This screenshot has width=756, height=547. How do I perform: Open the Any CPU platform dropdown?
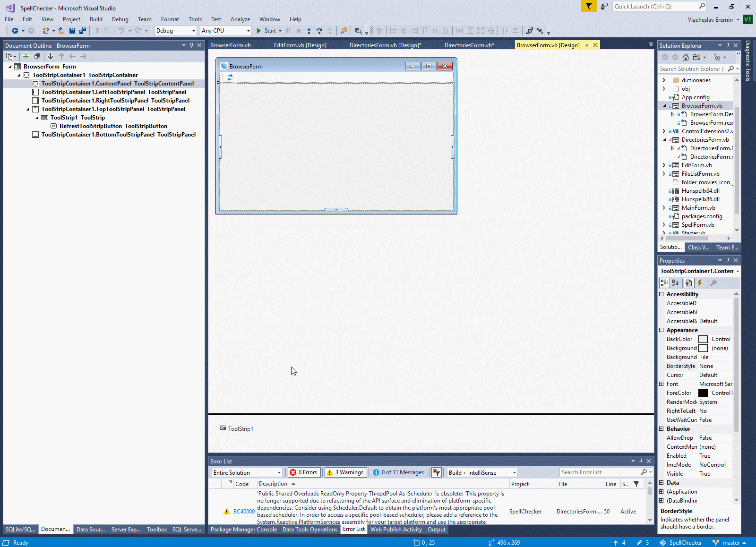[x=226, y=31]
